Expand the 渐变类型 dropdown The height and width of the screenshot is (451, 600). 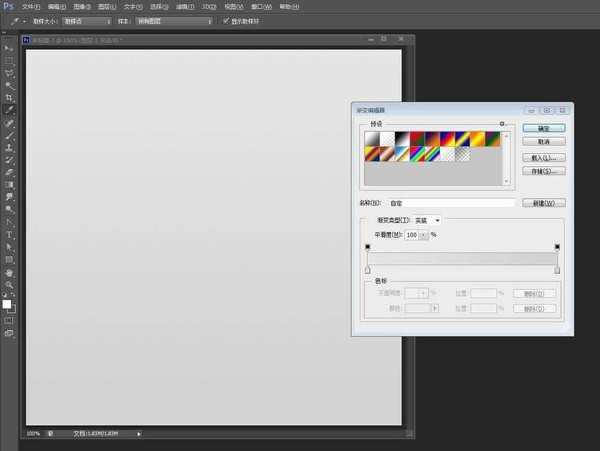tap(428, 220)
